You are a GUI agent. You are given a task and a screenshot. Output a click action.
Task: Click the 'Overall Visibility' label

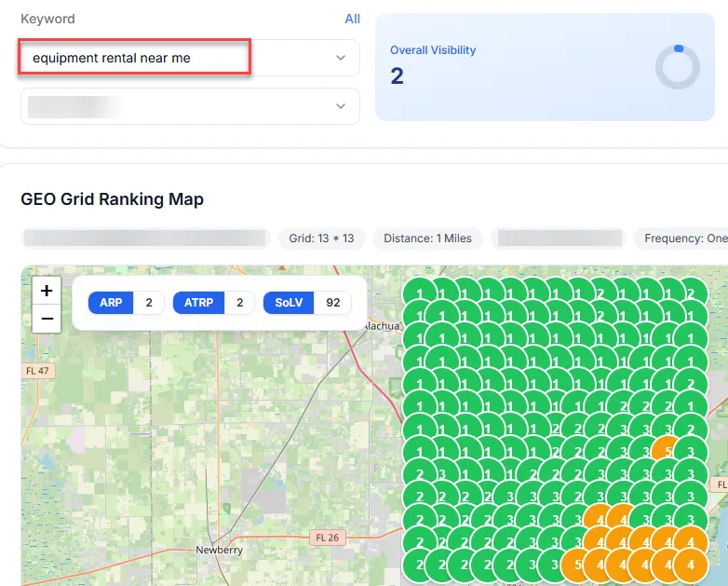coord(433,50)
